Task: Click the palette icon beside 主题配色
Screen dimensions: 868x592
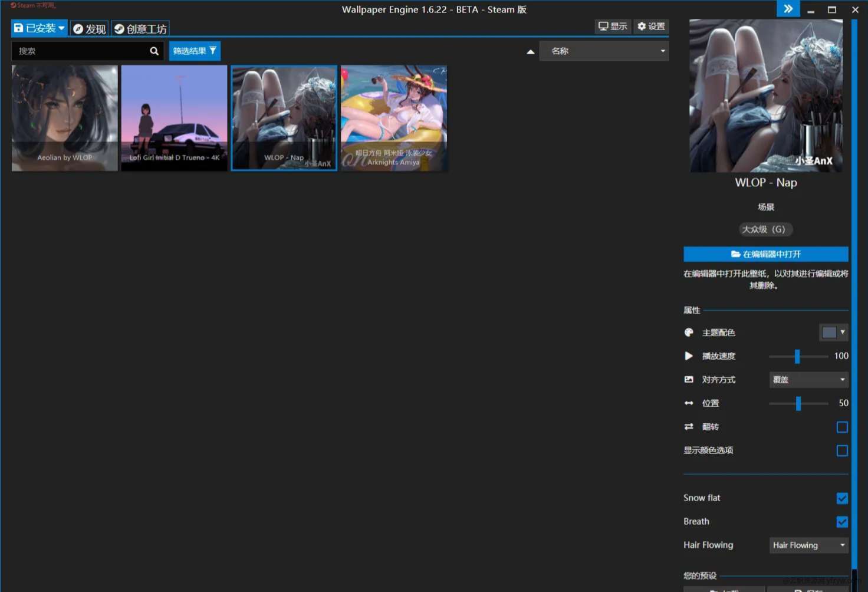Action: pyautogui.click(x=689, y=333)
